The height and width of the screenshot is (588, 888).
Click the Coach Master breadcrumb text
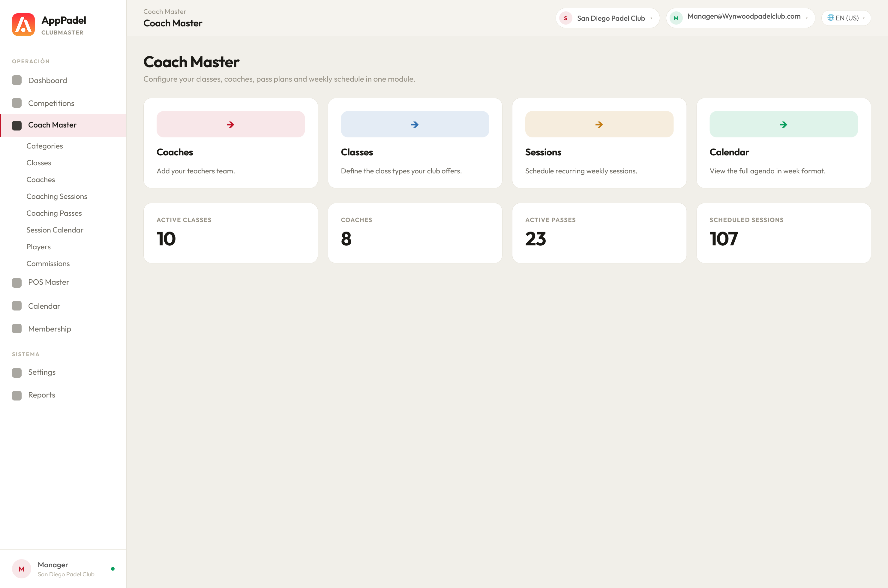pyautogui.click(x=165, y=12)
